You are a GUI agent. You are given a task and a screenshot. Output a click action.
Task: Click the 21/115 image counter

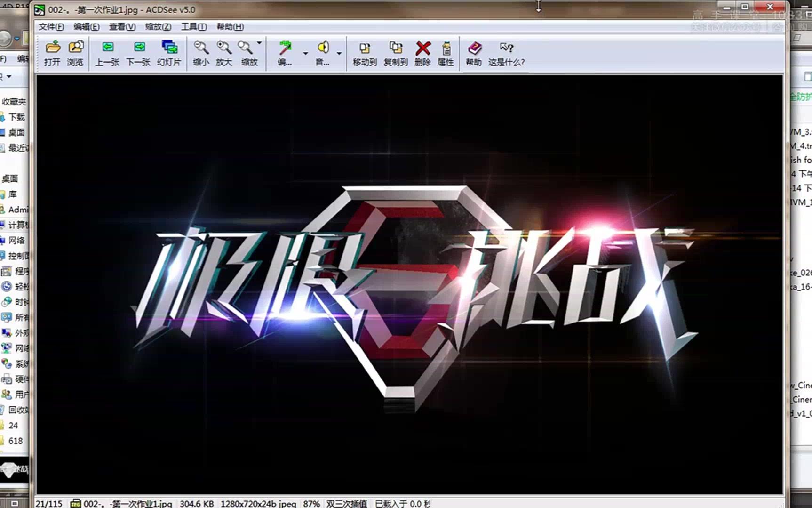tap(49, 504)
